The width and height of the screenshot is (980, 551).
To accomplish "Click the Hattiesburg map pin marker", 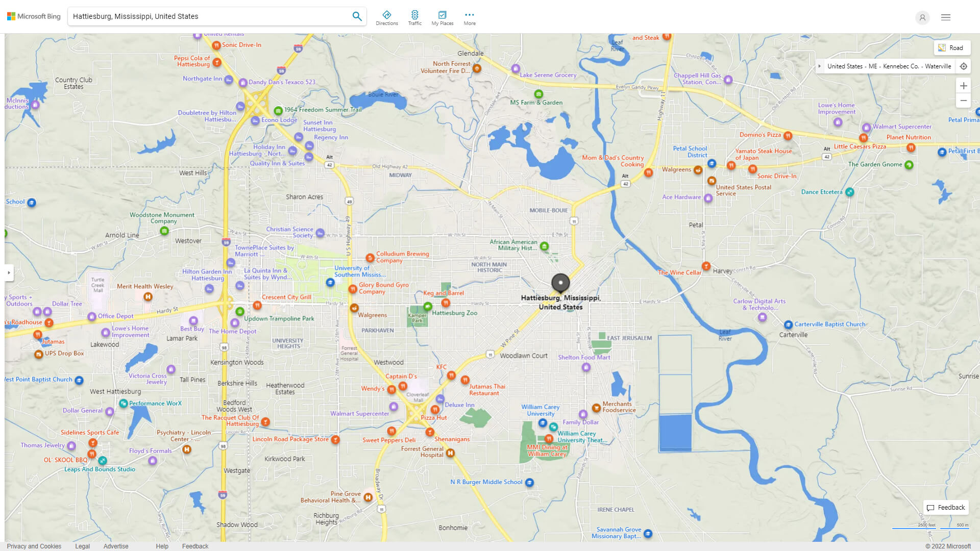I will (x=560, y=283).
